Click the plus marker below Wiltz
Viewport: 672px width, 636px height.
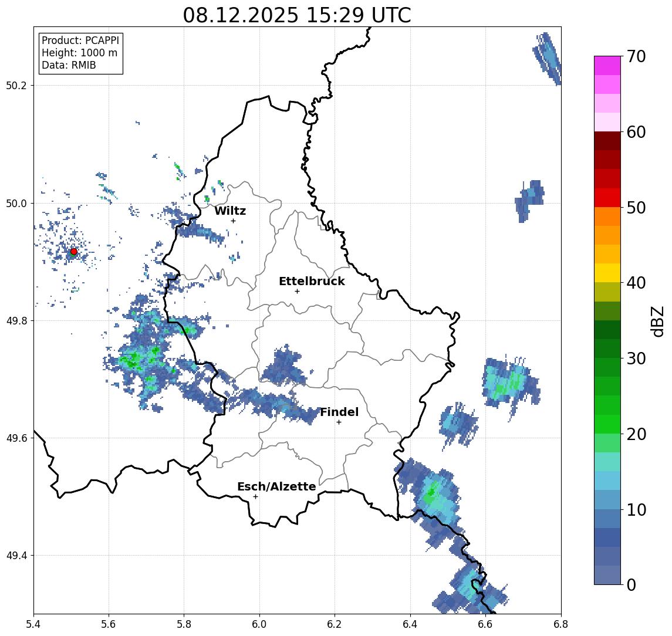pos(233,221)
